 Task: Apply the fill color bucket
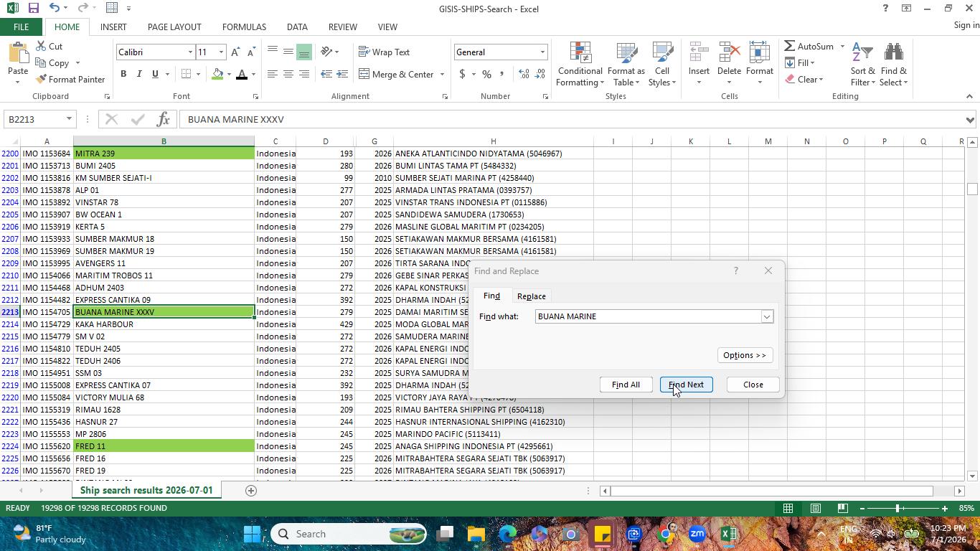pos(217,75)
